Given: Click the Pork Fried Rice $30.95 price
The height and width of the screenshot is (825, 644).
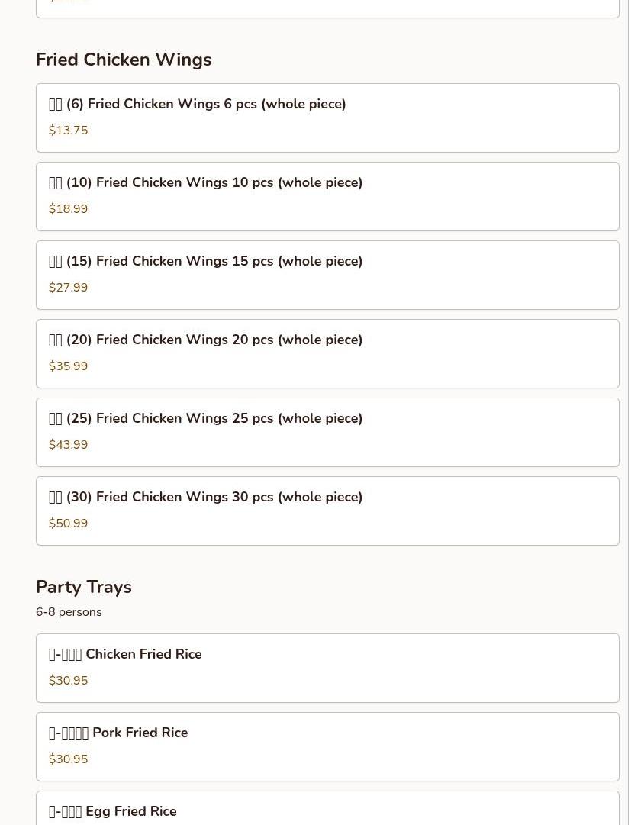Looking at the screenshot, I should tap(69, 759).
